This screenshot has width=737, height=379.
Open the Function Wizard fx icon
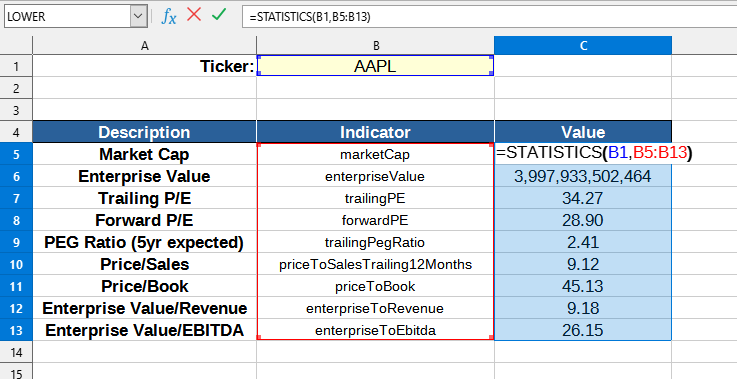pyautogui.click(x=169, y=16)
